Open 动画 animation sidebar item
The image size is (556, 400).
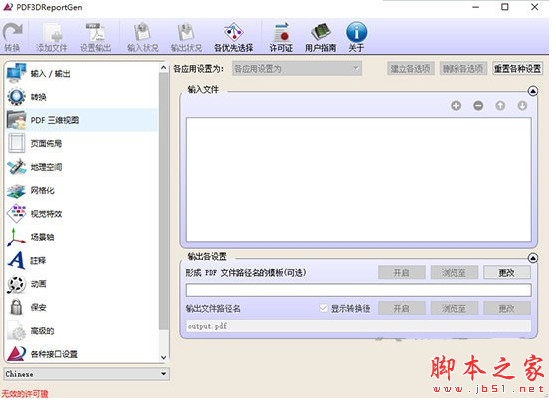click(82, 284)
